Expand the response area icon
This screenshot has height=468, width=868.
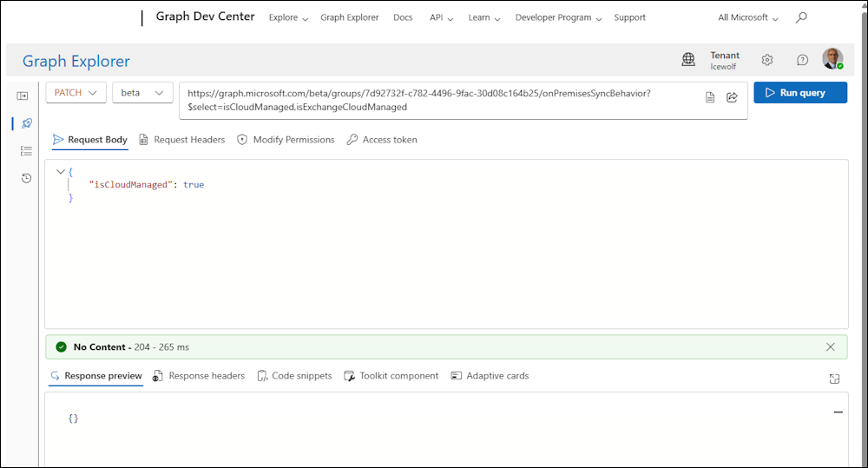[x=834, y=379]
